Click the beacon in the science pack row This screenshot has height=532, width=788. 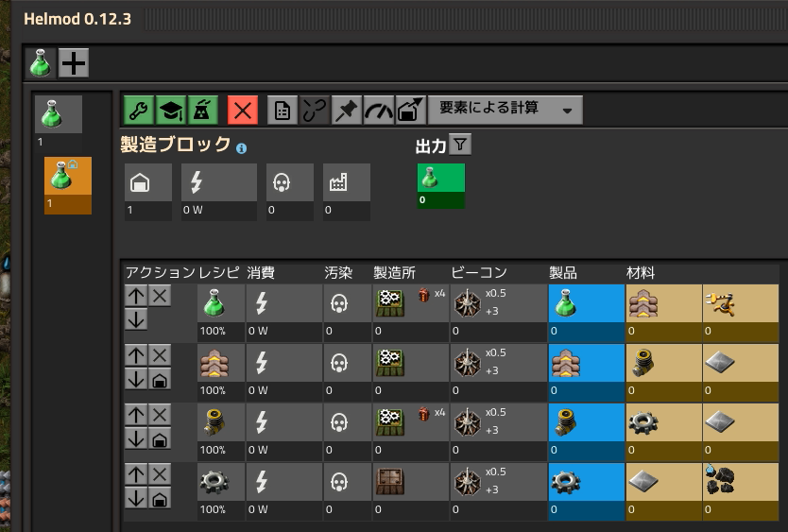(468, 303)
